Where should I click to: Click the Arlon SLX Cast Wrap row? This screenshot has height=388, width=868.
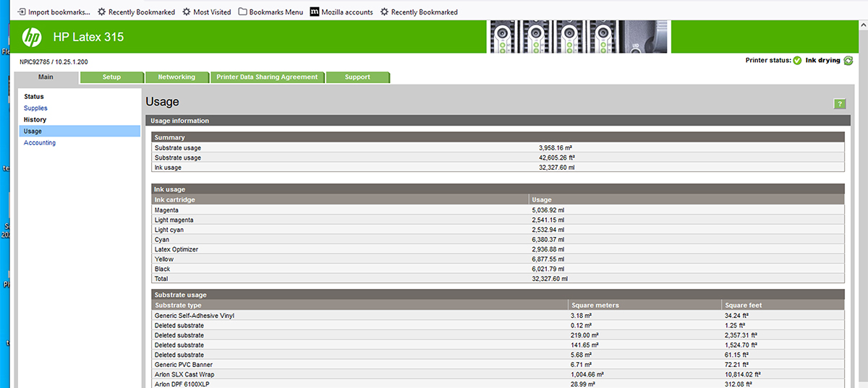(498, 374)
